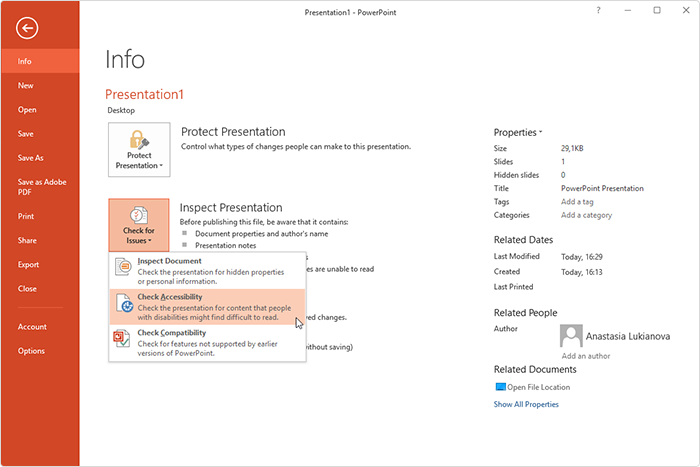
Task: Choose Save As in the sidebar
Action: (x=40, y=158)
